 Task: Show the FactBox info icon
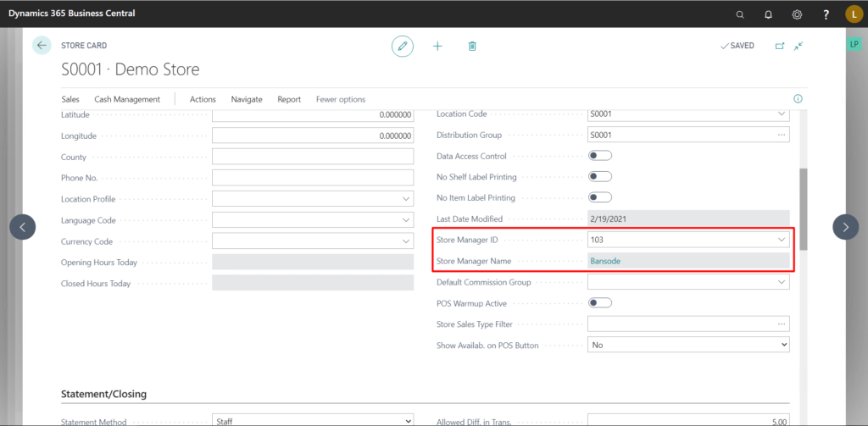tap(798, 99)
